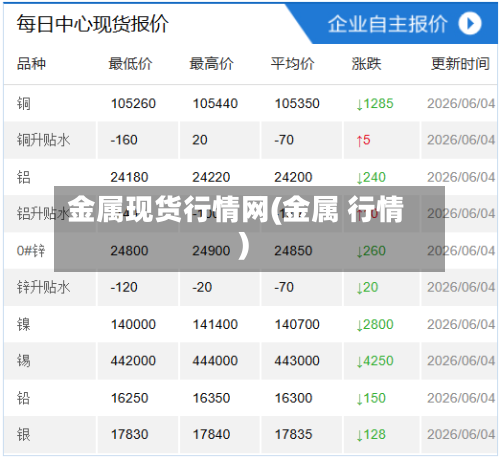Click the 更新时间 column header

[x=460, y=63]
